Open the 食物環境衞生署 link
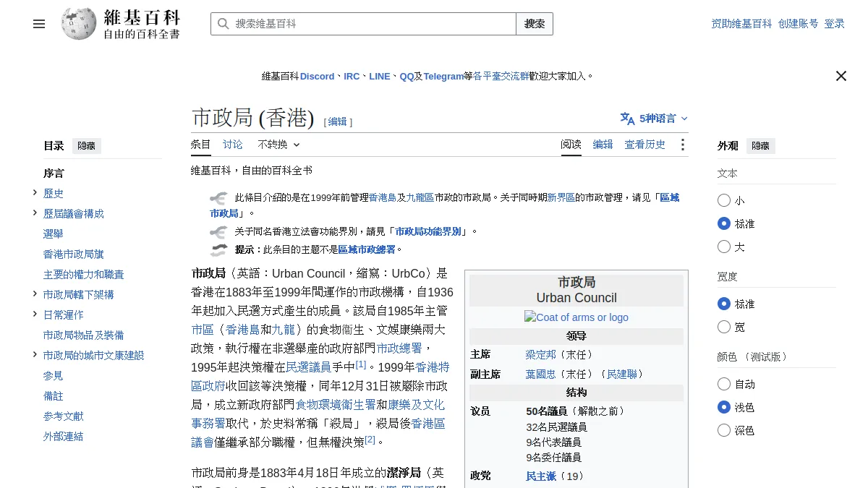The image size is (868, 488). [336, 405]
